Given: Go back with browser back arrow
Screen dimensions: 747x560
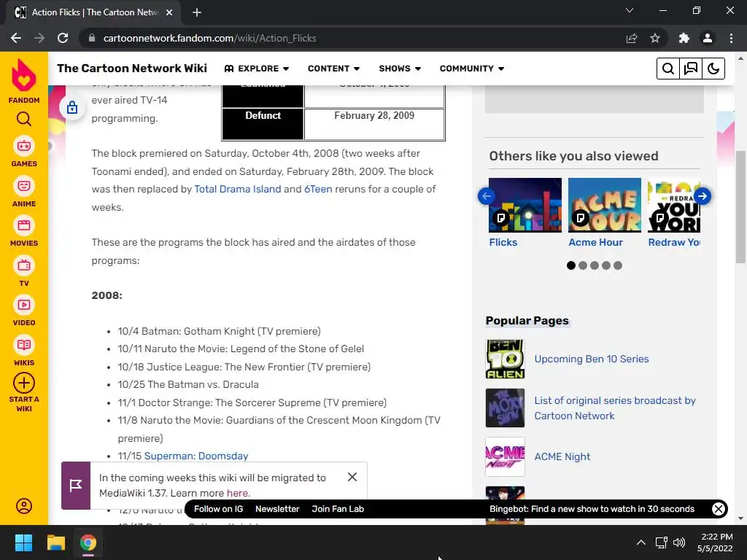Looking at the screenshot, I should coord(16,38).
